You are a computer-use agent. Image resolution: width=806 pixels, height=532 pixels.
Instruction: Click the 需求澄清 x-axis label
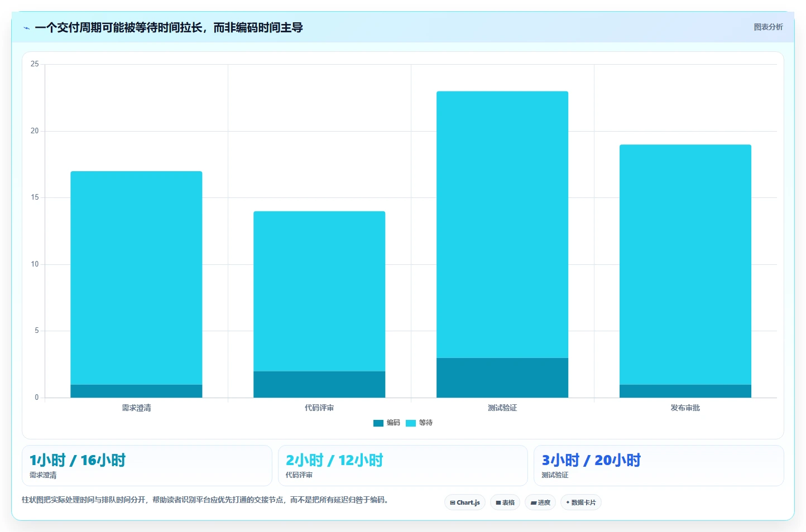click(x=136, y=408)
